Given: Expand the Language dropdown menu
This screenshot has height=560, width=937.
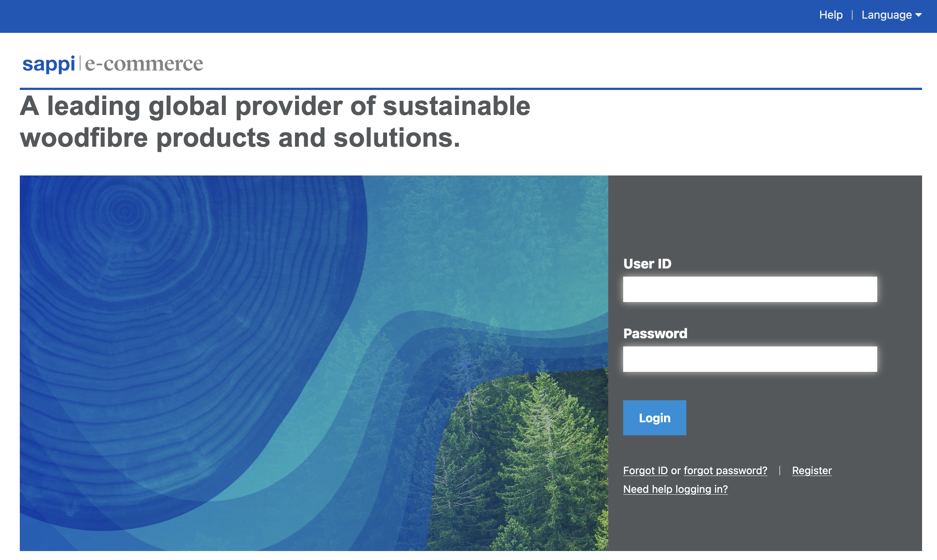Looking at the screenshot, I should [x=887, y=15].
